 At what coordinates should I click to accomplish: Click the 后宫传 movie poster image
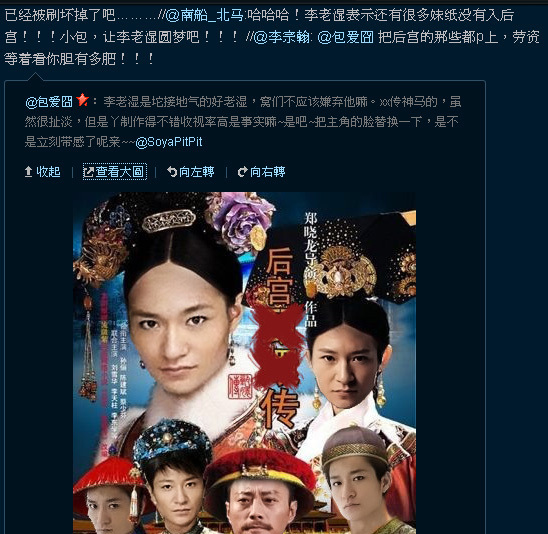point(244,363)
